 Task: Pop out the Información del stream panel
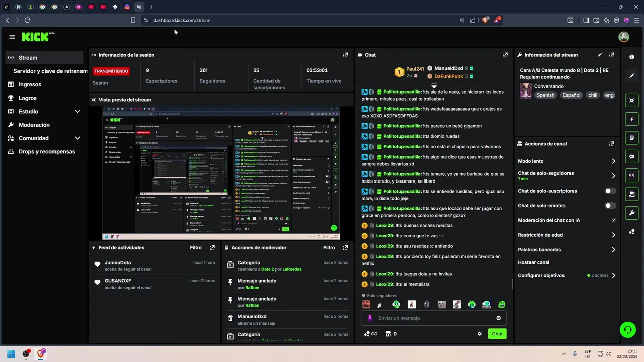click(x=612, y=55)
